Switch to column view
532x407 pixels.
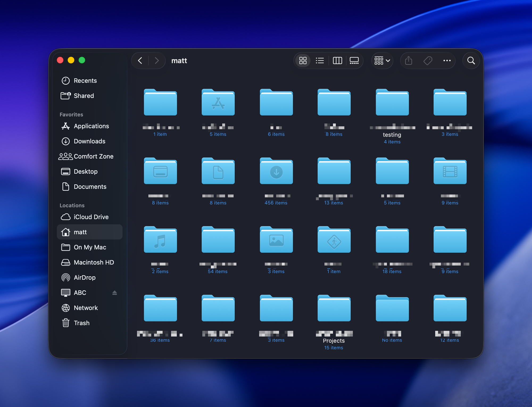337,61
